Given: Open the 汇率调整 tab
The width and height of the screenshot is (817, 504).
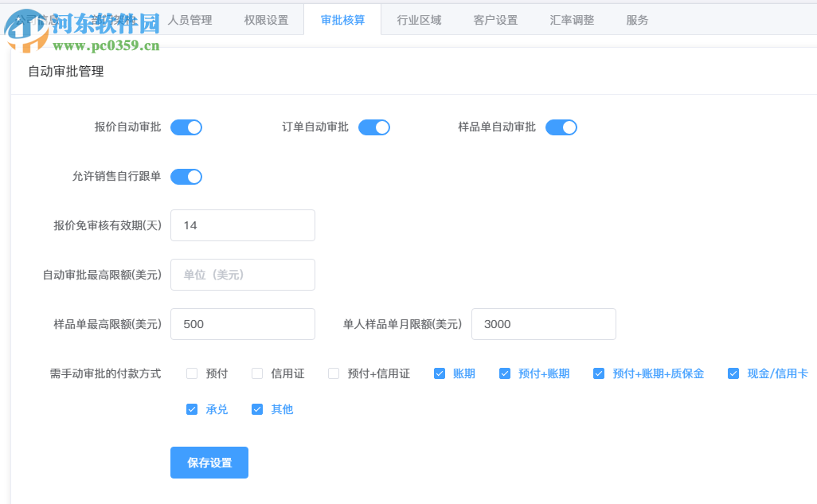Looking at the screenshot, I should pyautogui.click(x=571, y=20).
